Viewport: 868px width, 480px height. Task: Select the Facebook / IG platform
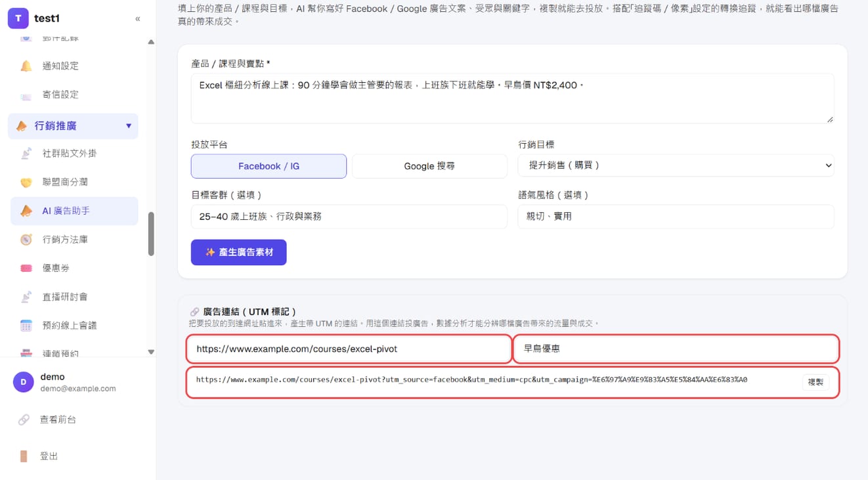[269, 166]
